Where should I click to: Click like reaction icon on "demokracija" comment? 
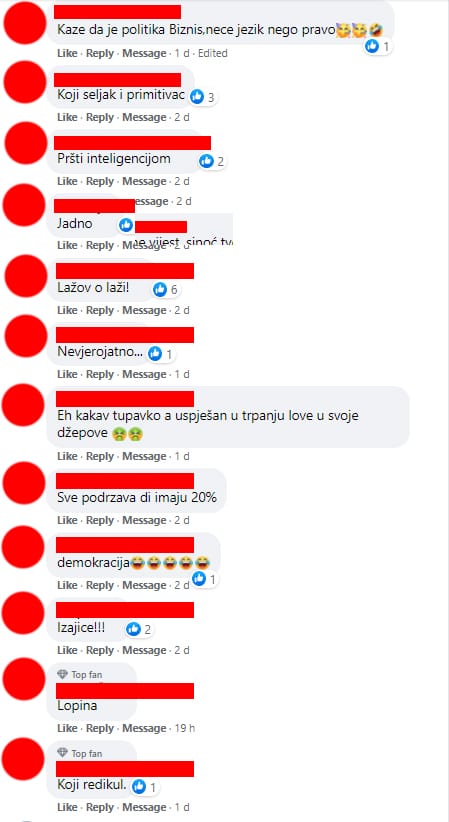199,579
